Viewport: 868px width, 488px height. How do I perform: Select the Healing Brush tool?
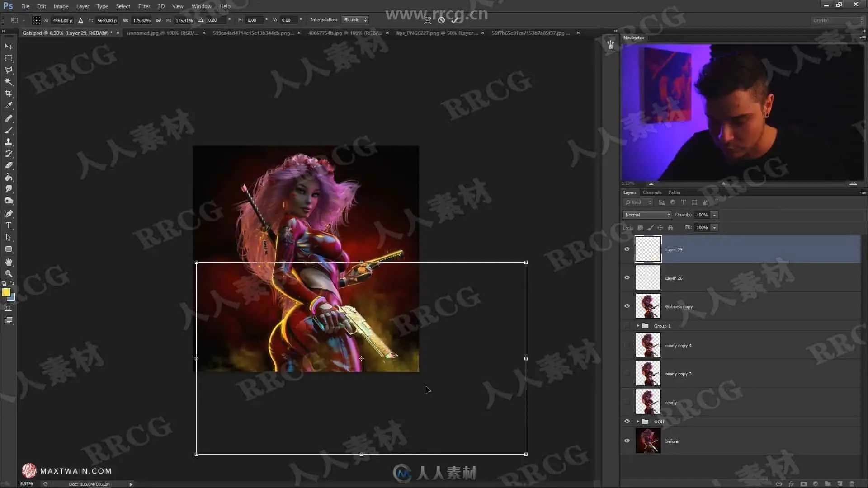coord(9,118)
